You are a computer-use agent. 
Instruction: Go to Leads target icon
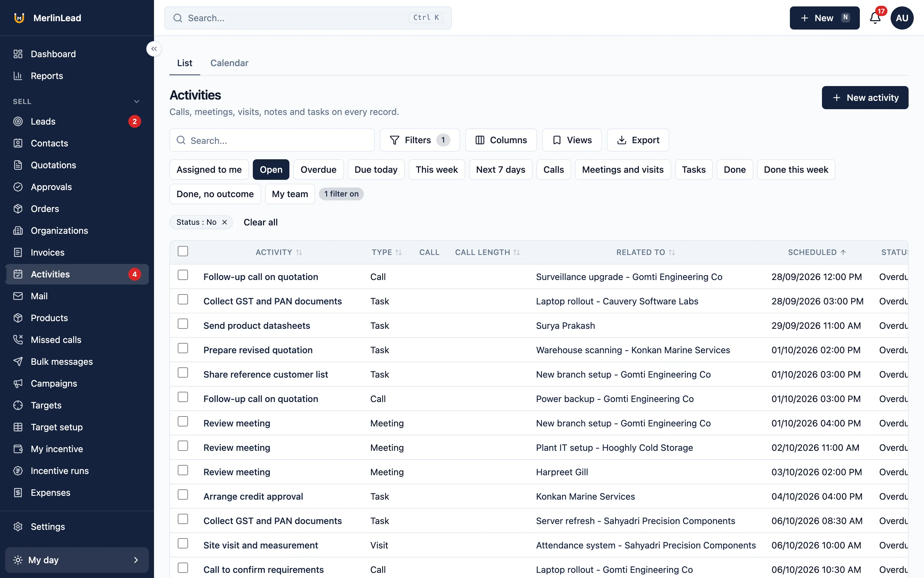(18, 122)
